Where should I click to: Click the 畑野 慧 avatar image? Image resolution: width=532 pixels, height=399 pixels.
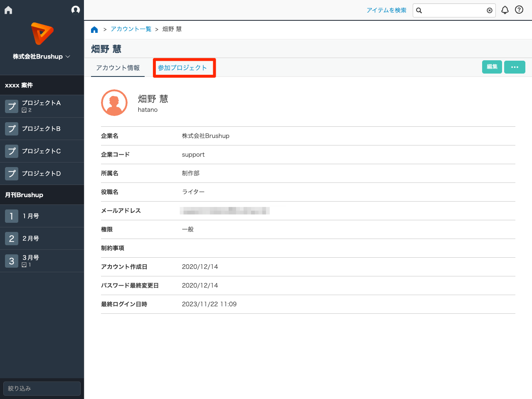coord(114,103)
